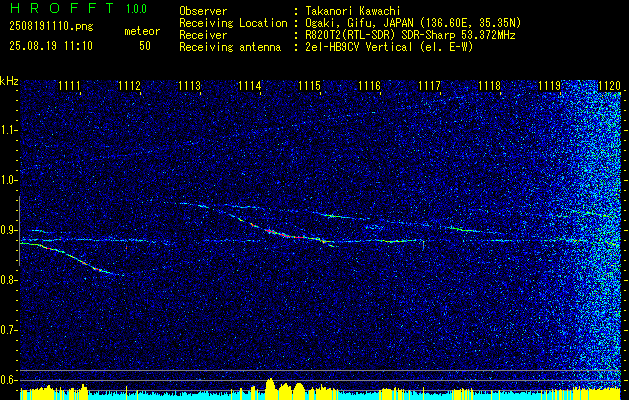Viewport: 629px width, 400px height.
Task: Click the HROFFT program title
Action: click(x=62, y=8)
